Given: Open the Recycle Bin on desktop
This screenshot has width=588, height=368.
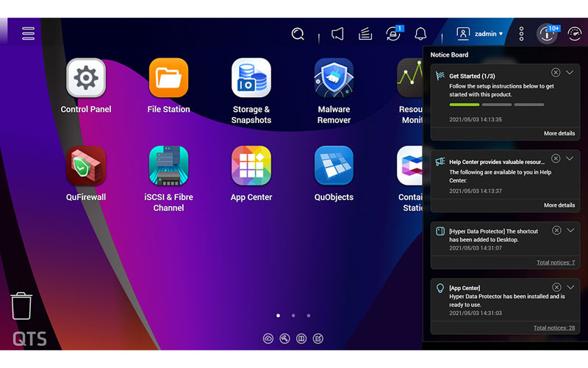Looking at the screenshot, I should tap(21, 306).
